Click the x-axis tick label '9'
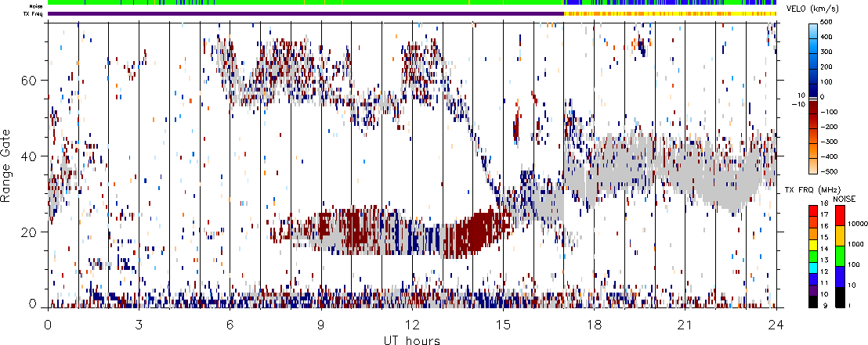Screen dimensions: 868x345 321,324
